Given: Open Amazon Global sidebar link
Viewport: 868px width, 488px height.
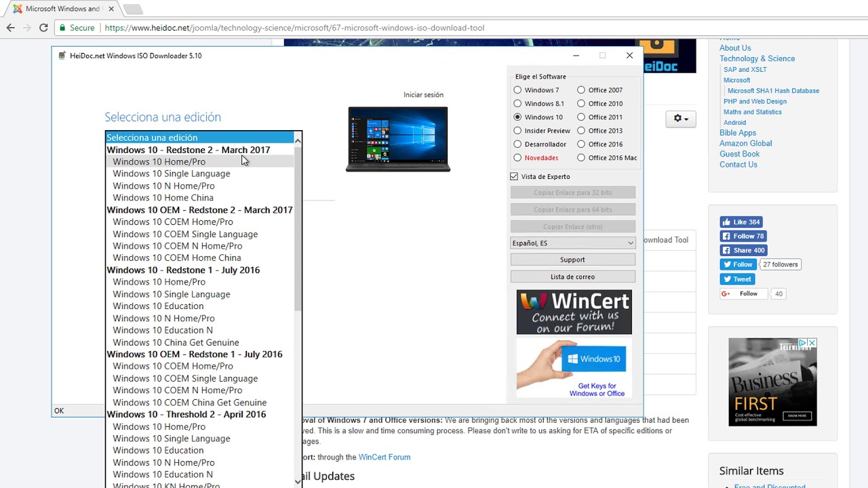Looking at the screenshot, I should tap(745, 143).
